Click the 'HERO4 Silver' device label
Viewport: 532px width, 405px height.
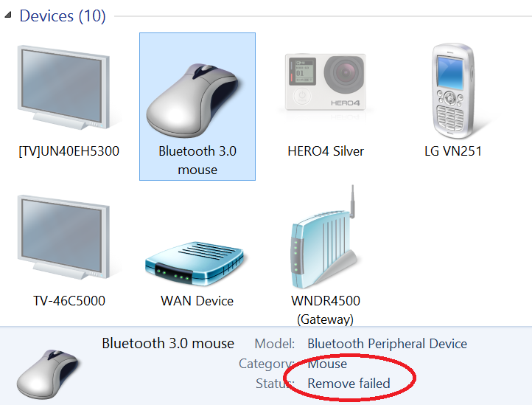click(x=326, y=151)
